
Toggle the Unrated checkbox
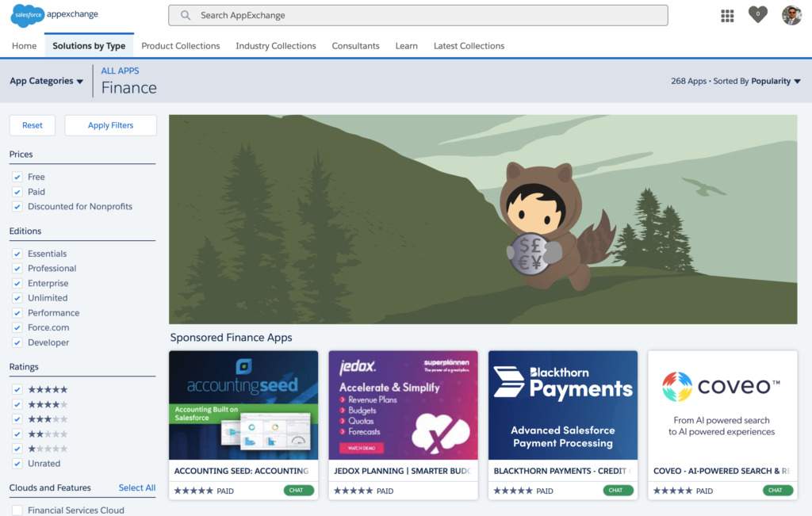tap(17, 464)
